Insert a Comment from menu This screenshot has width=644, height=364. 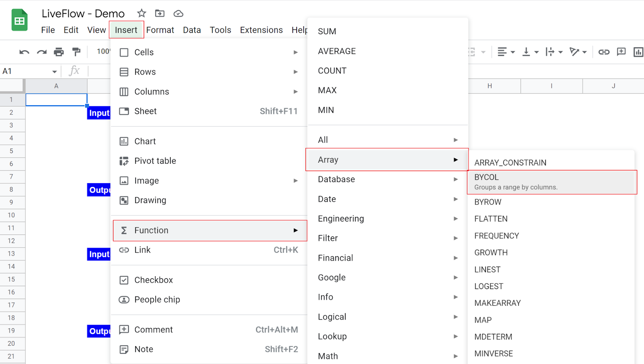click(209, 330)
